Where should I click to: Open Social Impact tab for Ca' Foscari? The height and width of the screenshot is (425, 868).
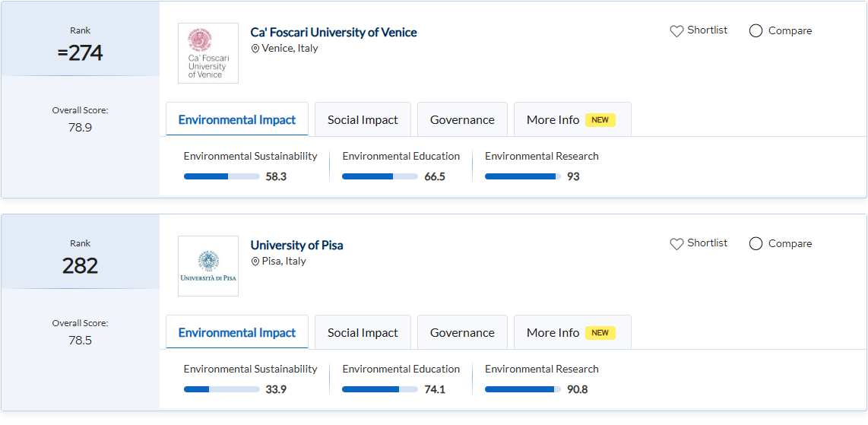point(363,120)
